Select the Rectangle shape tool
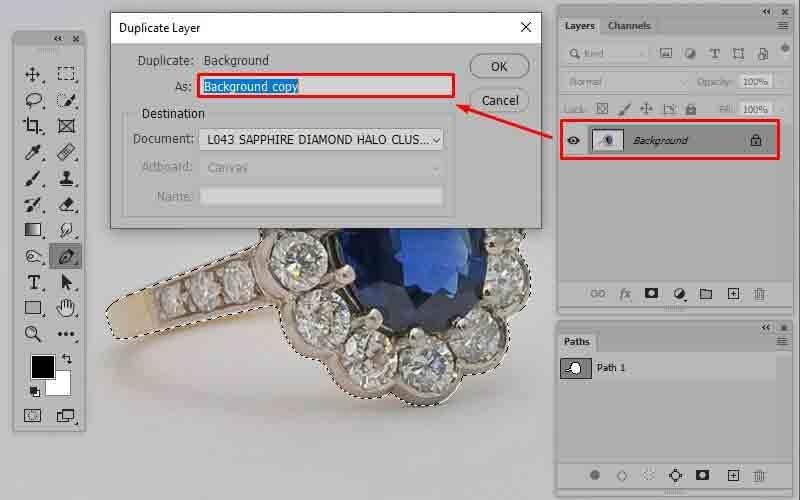Screen dimensions: 800x500 pyautogui.click(x=33, y=308)
